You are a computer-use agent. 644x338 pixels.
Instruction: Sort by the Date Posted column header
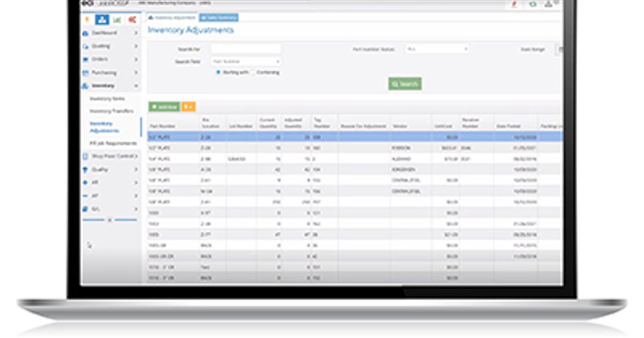tap(509, 126)
